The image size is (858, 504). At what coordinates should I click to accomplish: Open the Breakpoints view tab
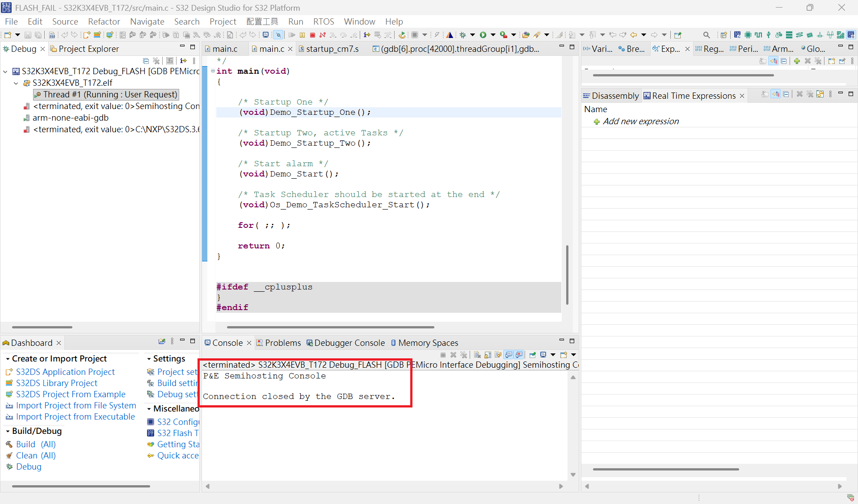pos(631,49)
